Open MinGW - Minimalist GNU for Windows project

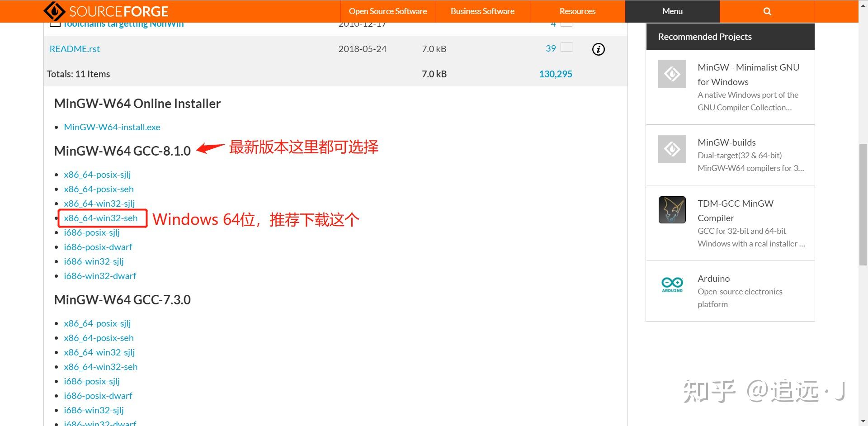[748, 75]
